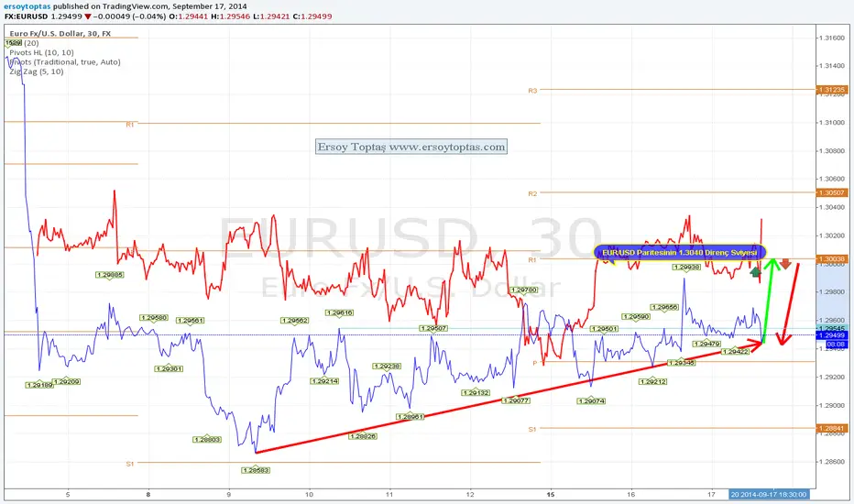The height and width of the screenshot is (504, 854).
Task: Click the 1.29212 pivot value label
Action: 653,381
